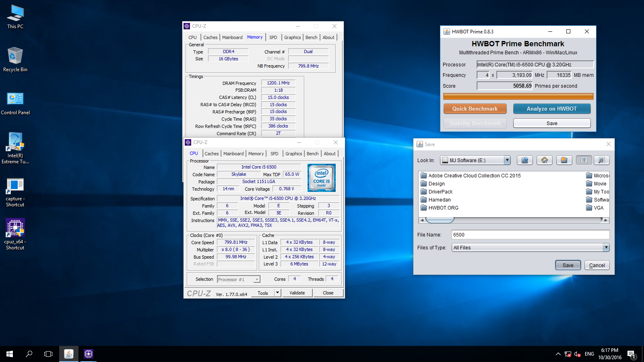Click the Validate button in CPU-Z
The image size is (644, 362).
tap(297, 293)
